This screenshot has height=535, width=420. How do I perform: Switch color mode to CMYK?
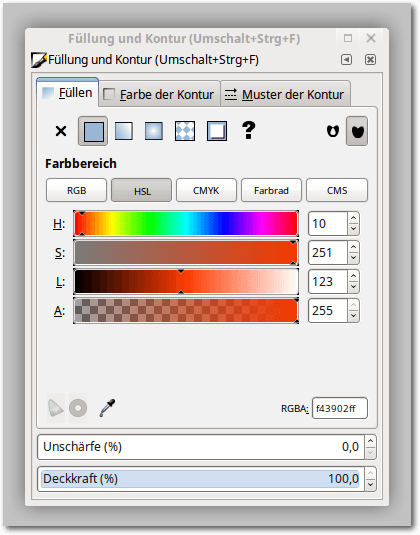[x=206, y=190]
